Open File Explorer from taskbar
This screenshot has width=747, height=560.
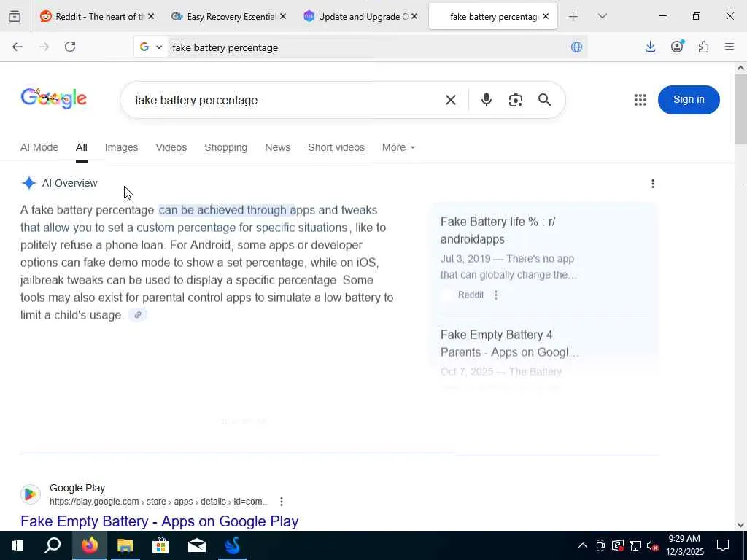click(125, 545)
